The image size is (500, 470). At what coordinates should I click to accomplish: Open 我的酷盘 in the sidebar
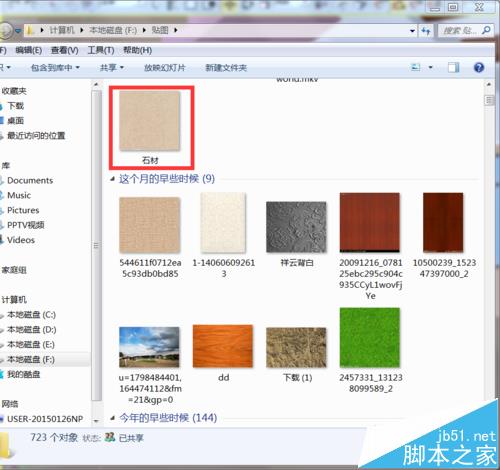tap(23, 374)
